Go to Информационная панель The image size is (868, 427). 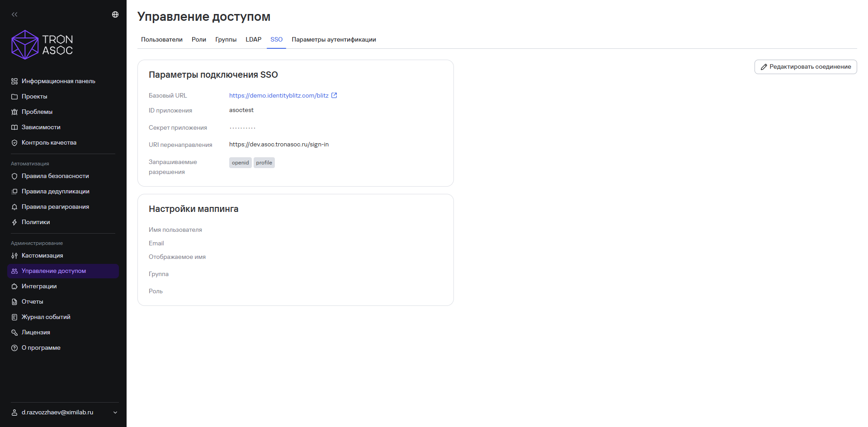pyautogui.click(x=63, y=81)
